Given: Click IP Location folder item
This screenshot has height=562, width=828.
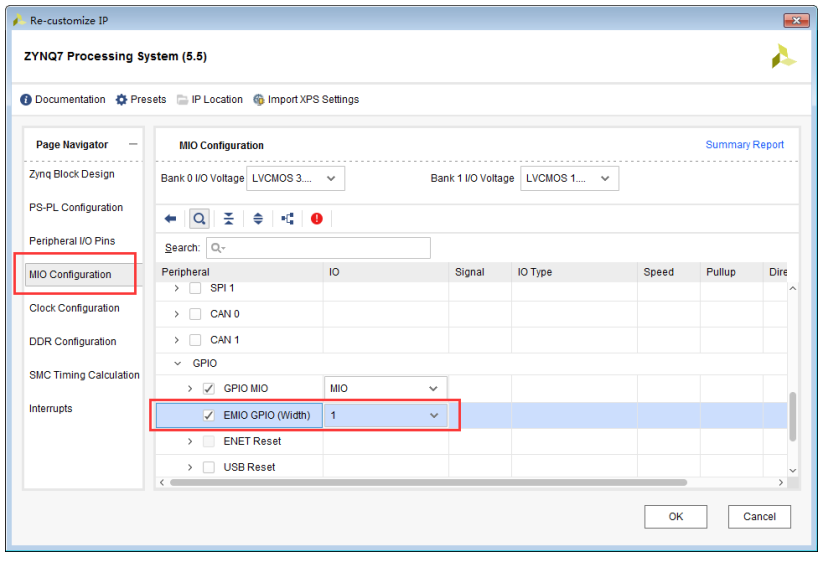Looking at the screenshot, I should [x=210, y=99].
